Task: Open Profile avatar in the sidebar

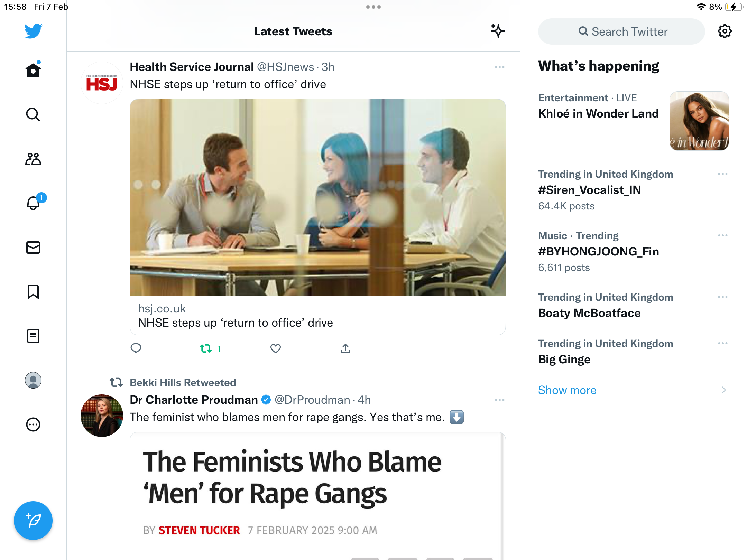Action: pyautogui.click(x=33, y=380)
